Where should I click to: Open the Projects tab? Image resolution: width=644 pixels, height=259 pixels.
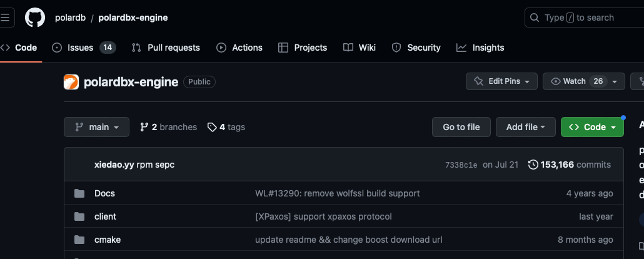pyautogui.click(x=302, y=48)
